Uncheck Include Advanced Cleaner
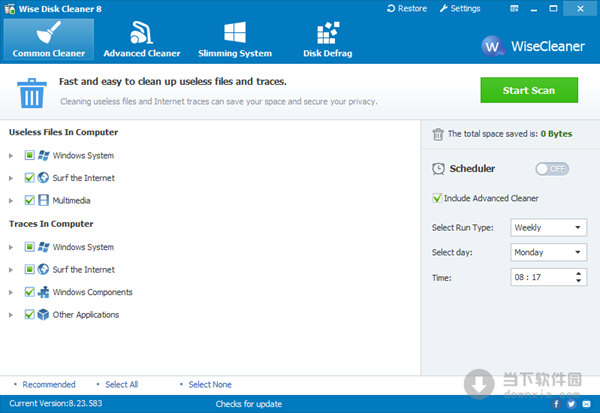Viewport: 600px width, 413px height. coord(437,198)
